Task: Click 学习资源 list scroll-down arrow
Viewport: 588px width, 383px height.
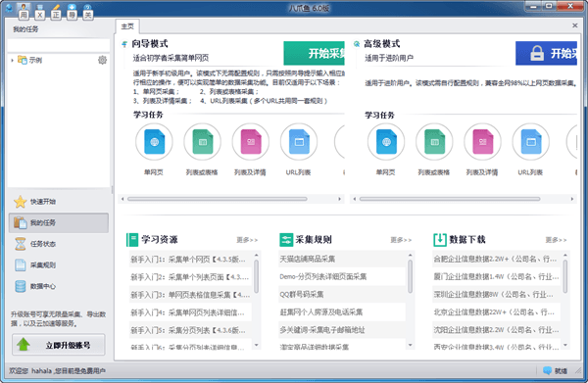Action: (257, 345)
